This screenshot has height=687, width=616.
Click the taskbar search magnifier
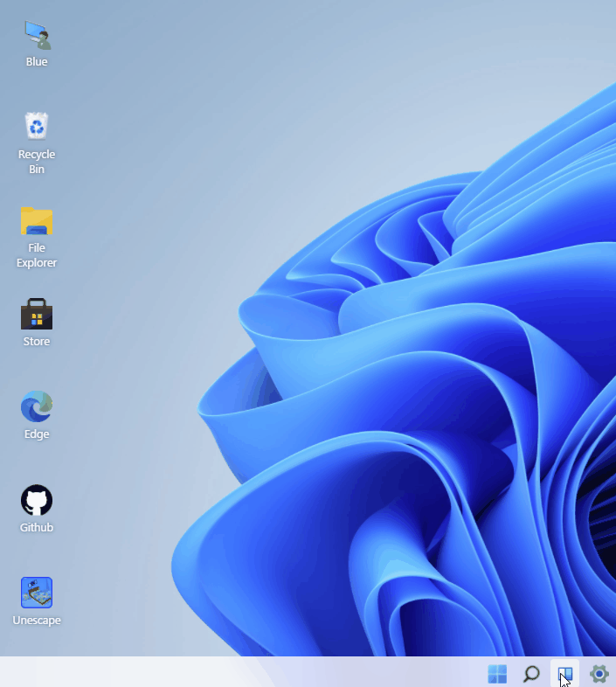coord(531,673)
